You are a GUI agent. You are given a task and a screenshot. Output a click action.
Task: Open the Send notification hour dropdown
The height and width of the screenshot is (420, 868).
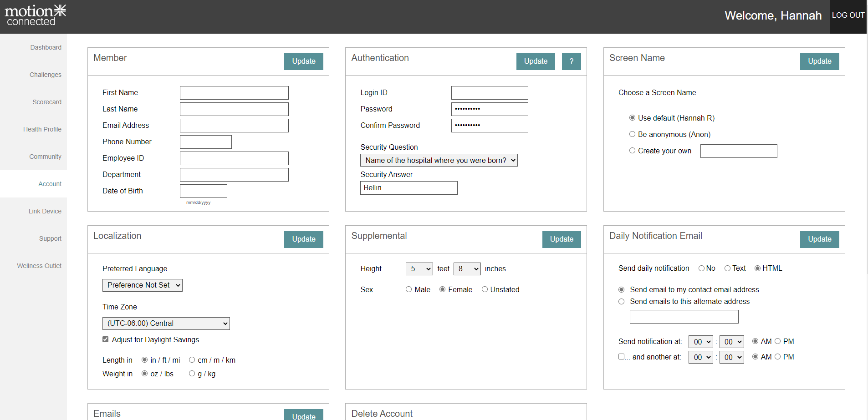coord(701,342)
